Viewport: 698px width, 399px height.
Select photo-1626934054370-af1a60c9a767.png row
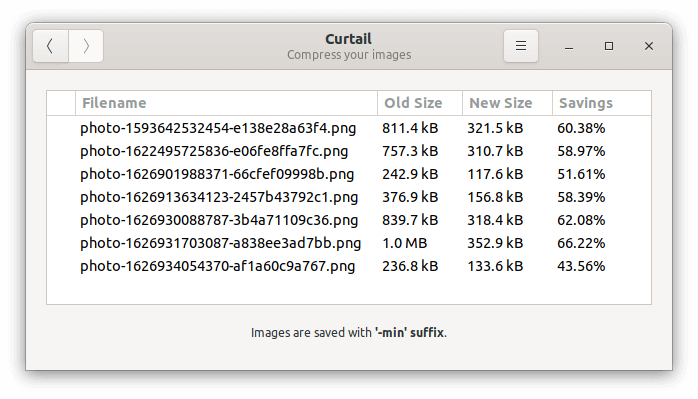point(349,266)
